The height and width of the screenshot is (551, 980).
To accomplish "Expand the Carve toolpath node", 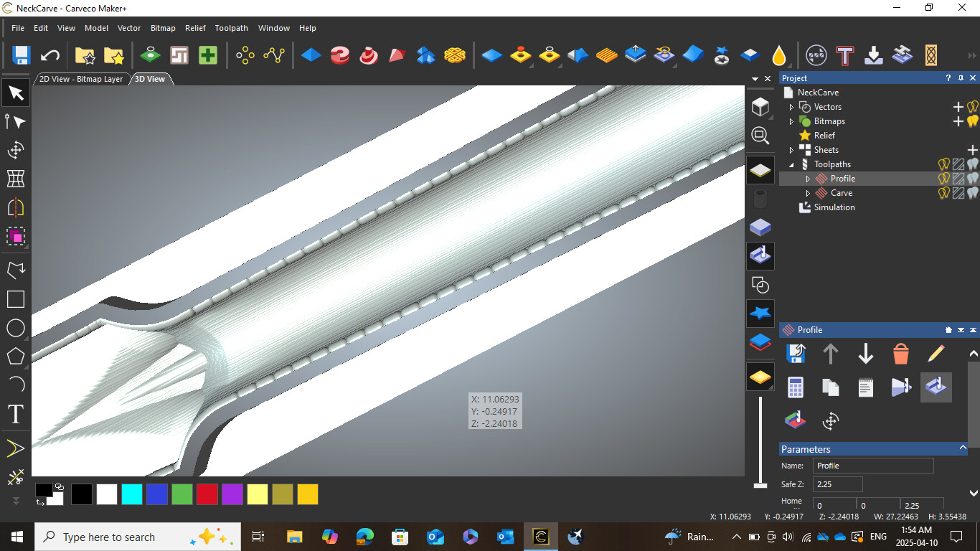I will coord(808,193).
